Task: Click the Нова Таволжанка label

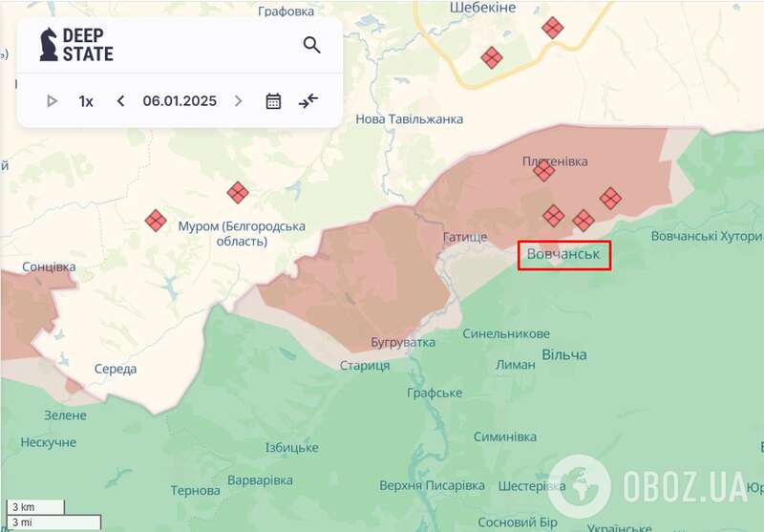Action: click(409, 119)
